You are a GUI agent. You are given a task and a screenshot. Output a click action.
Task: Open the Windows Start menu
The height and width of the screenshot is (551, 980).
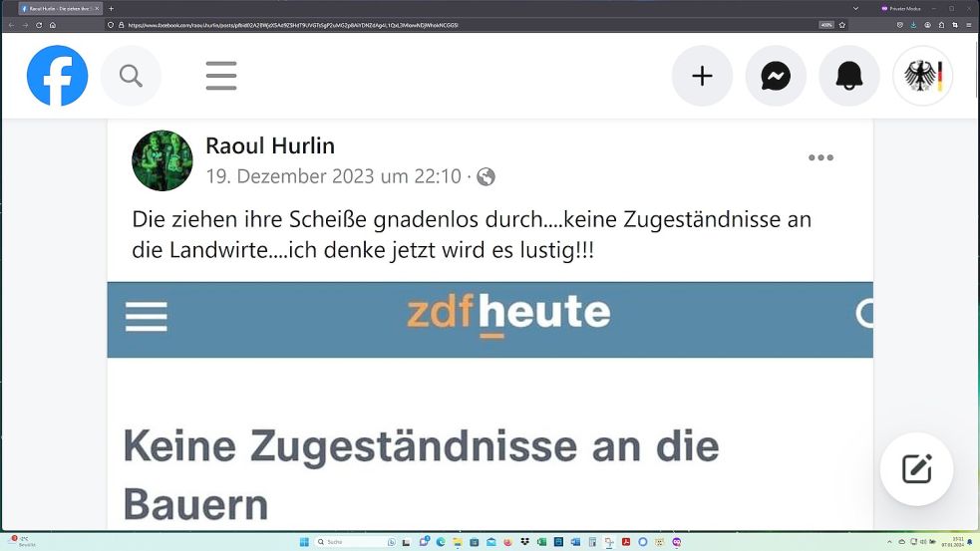[x=304, y=542]
